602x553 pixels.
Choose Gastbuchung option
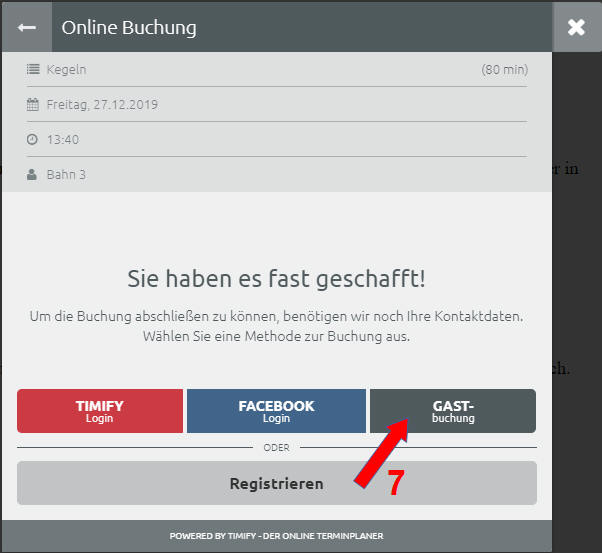point(453,411)
